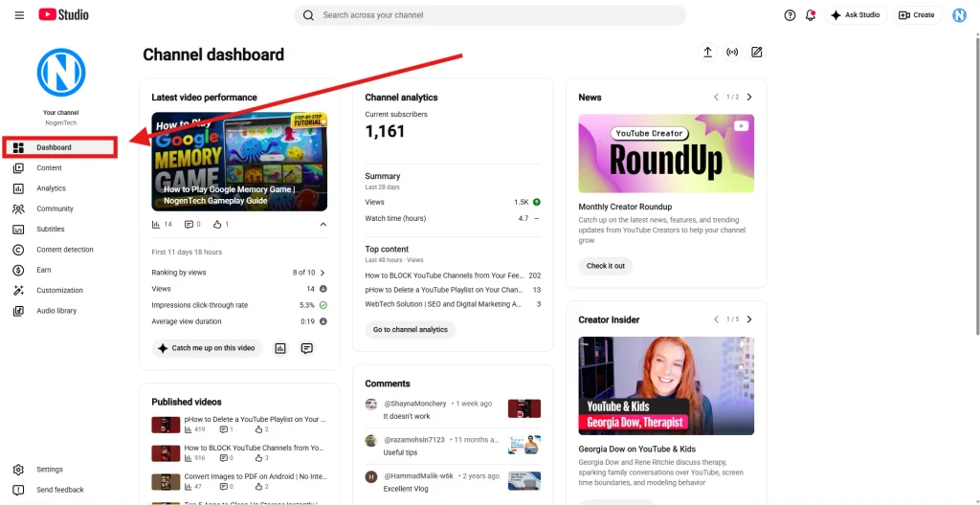Open Content in the sidebar
This screenshot has height=505, width=980.
click(x=60, y=168)
